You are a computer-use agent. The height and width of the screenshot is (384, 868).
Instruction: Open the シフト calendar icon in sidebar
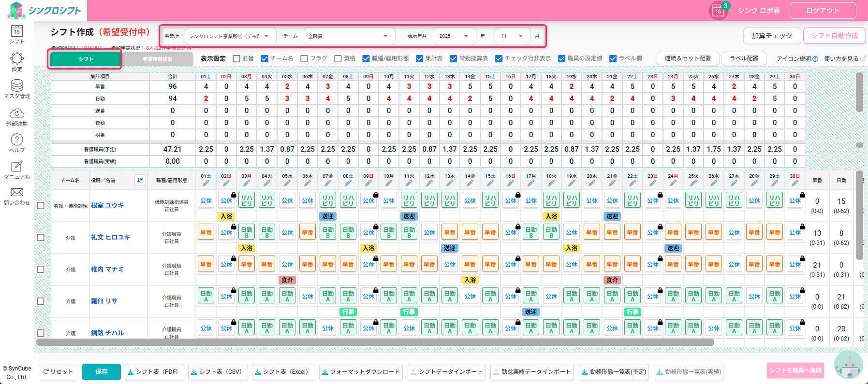click(x=16, y=32)
